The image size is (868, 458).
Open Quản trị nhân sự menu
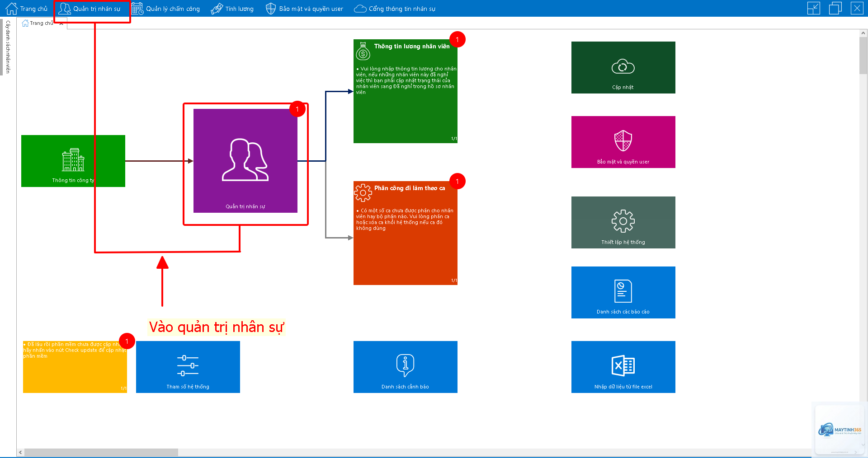(90, 9)
